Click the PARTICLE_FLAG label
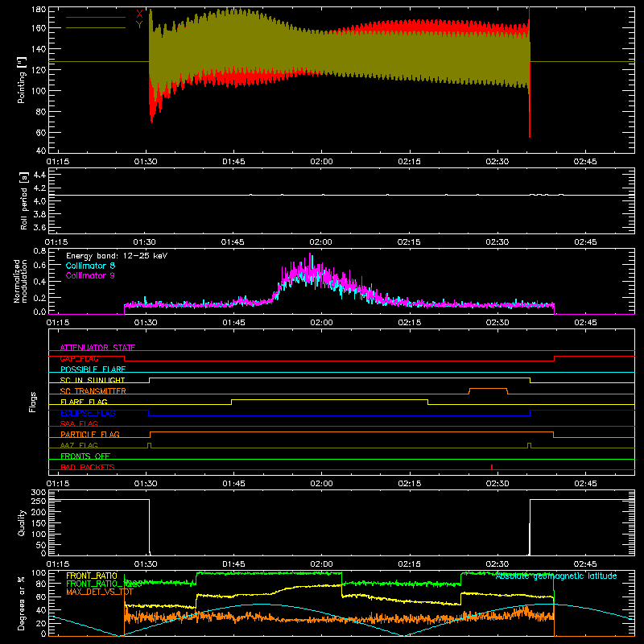Viewport: 644px width, 644px height. [90, 434]
